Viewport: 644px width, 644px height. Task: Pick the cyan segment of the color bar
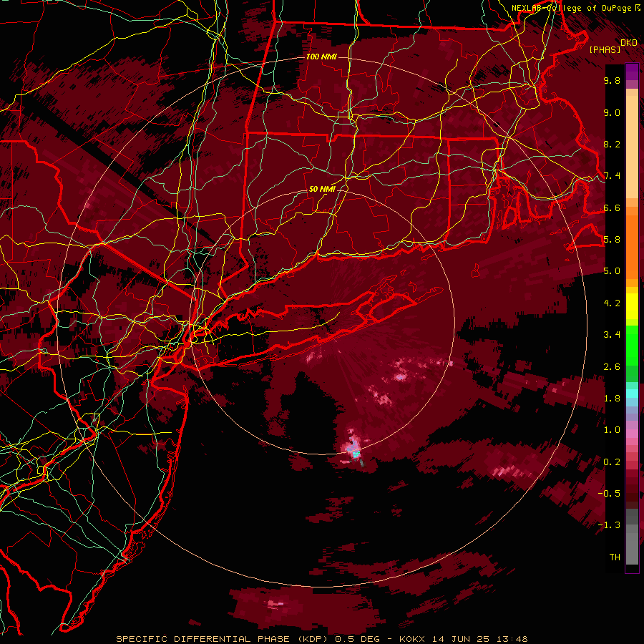(632, 394)
